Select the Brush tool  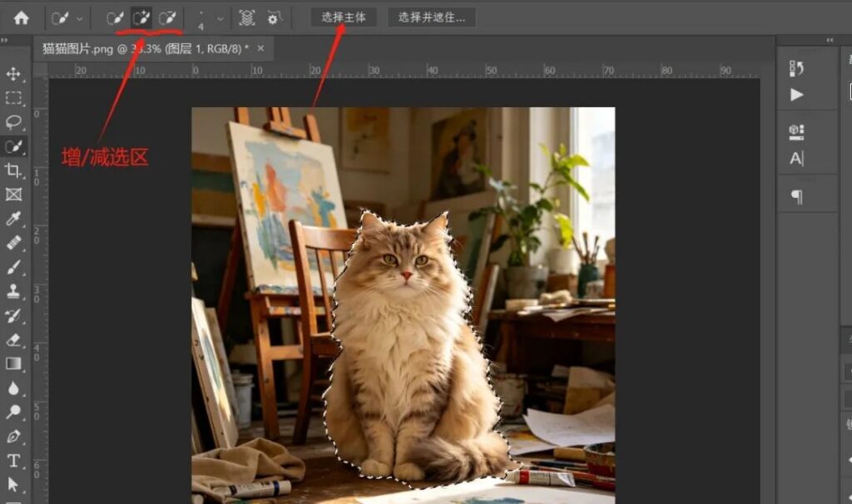click(x=13, y=267)
